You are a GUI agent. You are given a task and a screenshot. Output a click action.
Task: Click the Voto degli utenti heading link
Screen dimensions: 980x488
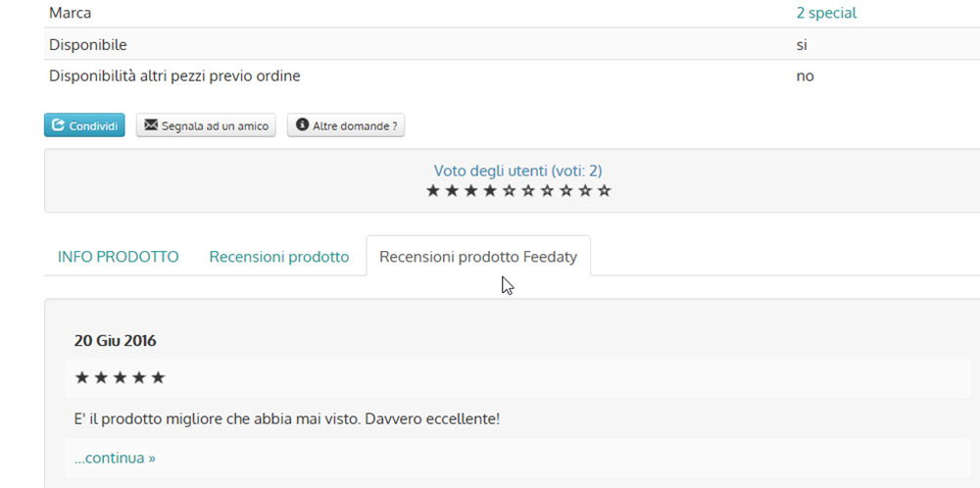(x=518, y=171)
